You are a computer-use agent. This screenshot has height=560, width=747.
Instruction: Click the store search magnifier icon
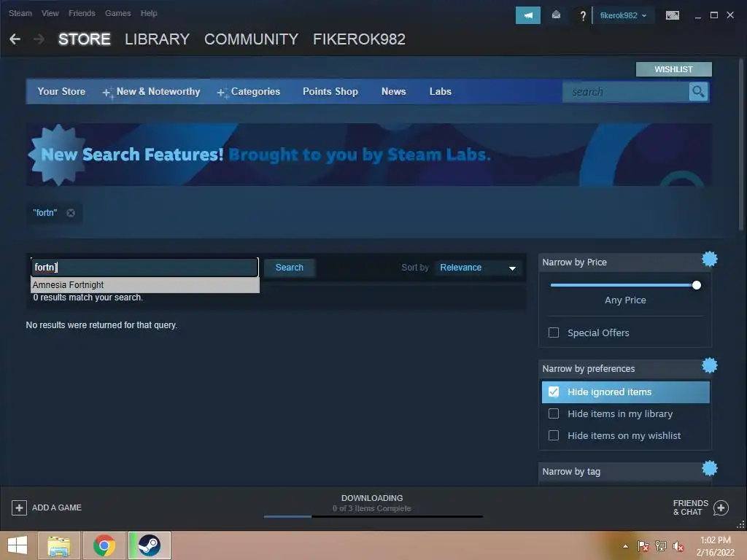point(698,91)
